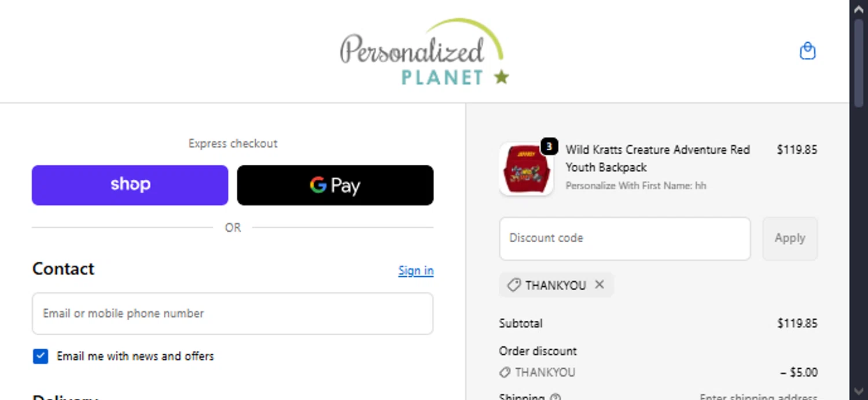The height and width of the screenshot is (400, 868).
Task: Click the Shipping help question mark icon
Action: [x=556, y=398]
